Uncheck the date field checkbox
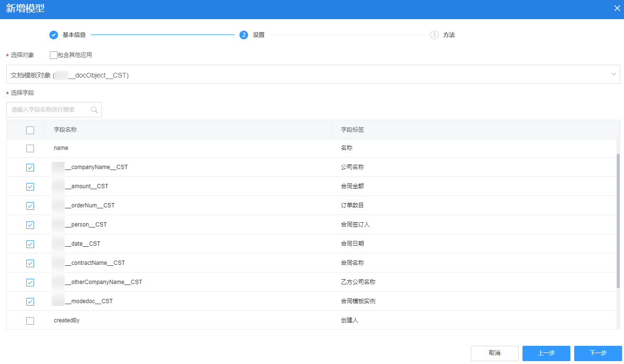 (30, 244)
